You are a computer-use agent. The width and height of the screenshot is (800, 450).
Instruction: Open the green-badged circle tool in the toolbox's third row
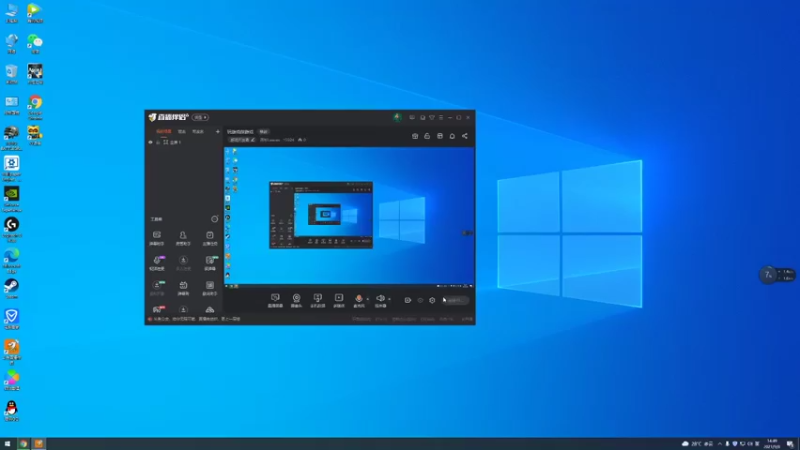(157, 288)
